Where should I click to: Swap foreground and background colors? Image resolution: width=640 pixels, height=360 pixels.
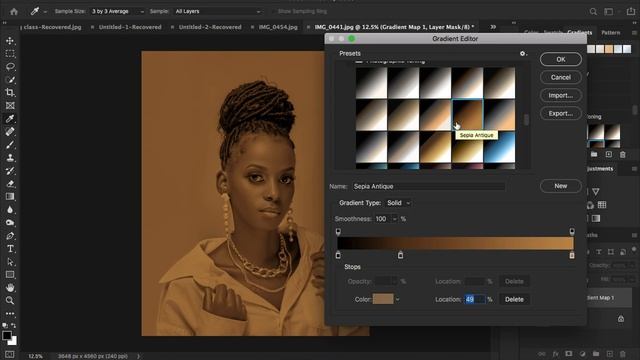[x=14, y=326]
